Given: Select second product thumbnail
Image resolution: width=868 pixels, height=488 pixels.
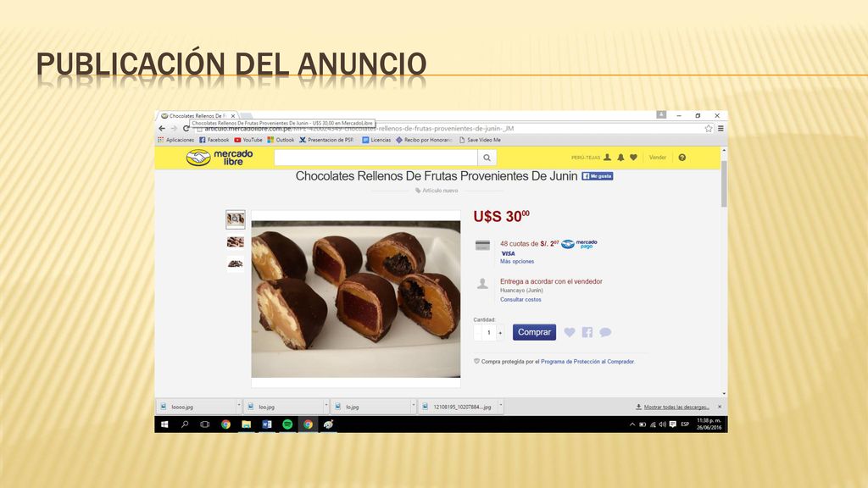Looking at the screenshot, I should [236, 241].
